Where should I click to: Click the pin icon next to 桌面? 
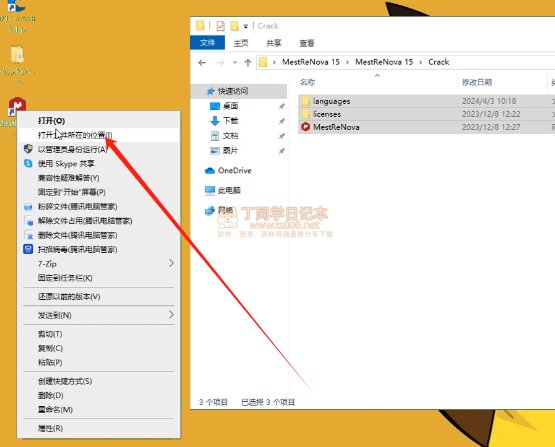282,106
